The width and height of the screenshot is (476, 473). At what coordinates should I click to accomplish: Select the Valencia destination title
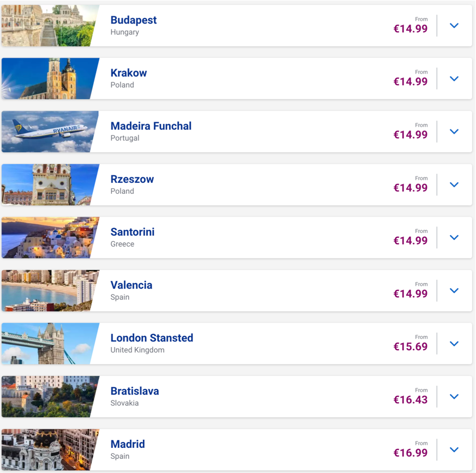coord(131,285)
